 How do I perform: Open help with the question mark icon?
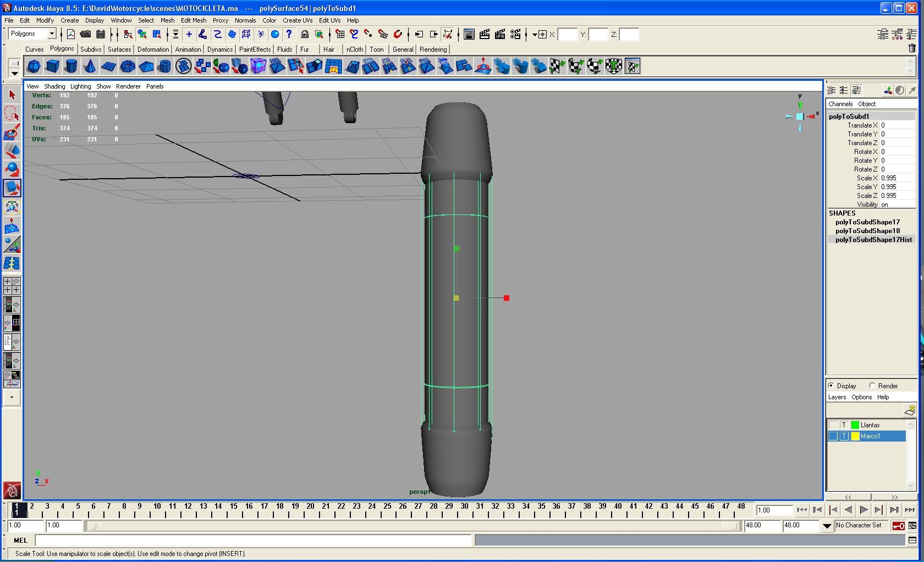pyautogui.click(x=289, y=34)
